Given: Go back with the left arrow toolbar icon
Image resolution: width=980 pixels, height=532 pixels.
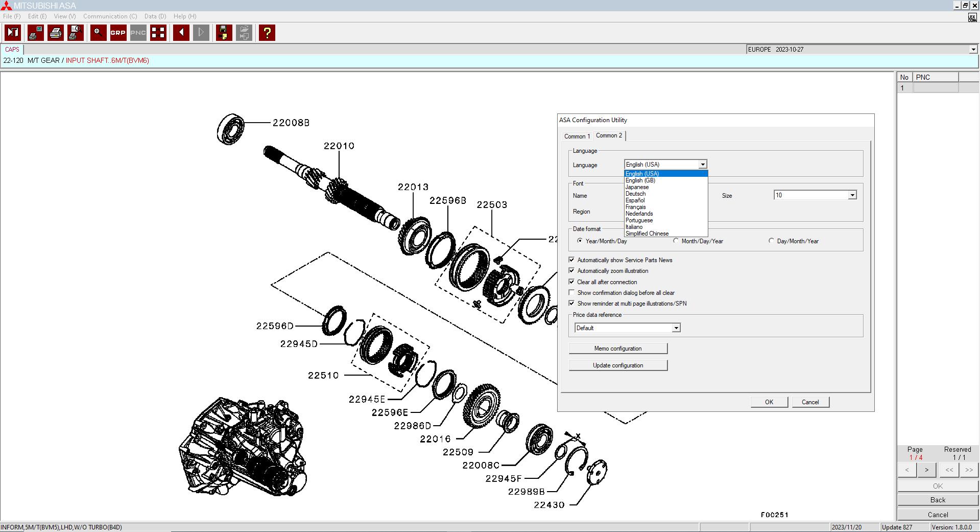Looking at the screenshot, I should pos(181,33).
